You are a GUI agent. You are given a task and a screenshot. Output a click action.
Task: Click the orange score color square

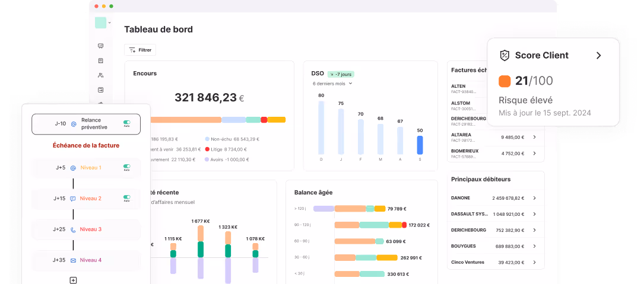pyautogui.click(x=505, y=81)
